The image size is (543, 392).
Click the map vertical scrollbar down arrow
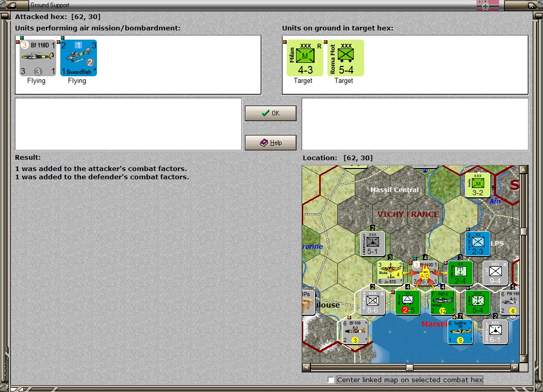pos(523,359)
